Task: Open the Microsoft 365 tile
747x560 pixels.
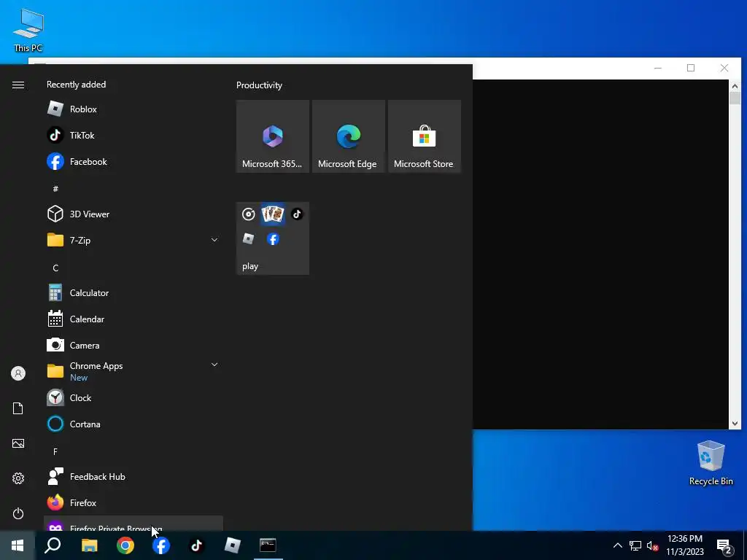Action: (x=273, y=136)
